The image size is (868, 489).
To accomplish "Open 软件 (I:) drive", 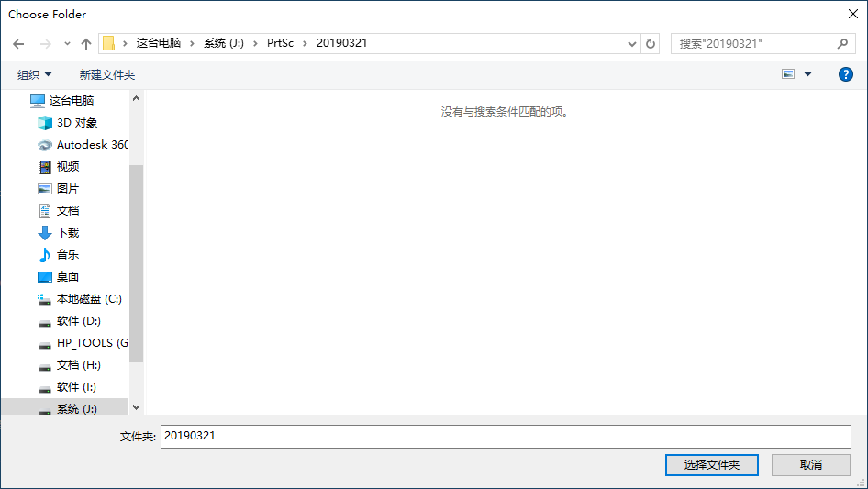I will pos(76,386).
